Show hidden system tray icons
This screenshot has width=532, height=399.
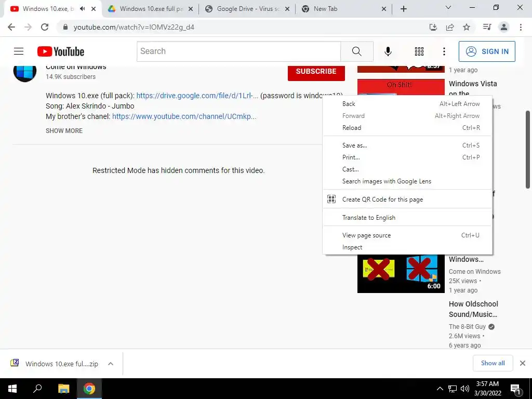[440, 389]
